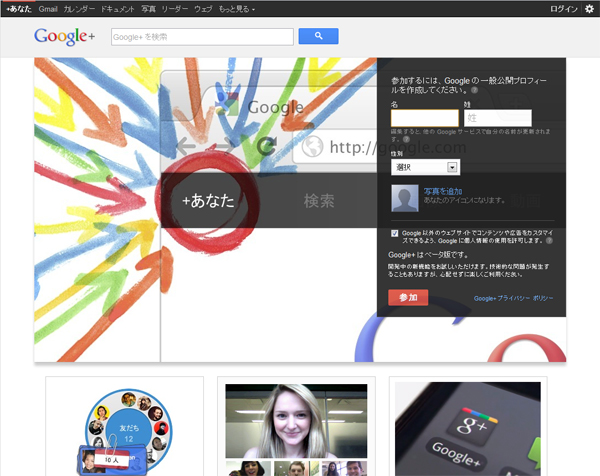Expand the もっと見る menu
This screenshot has height=476, width=600.
[x=236, y=9]
